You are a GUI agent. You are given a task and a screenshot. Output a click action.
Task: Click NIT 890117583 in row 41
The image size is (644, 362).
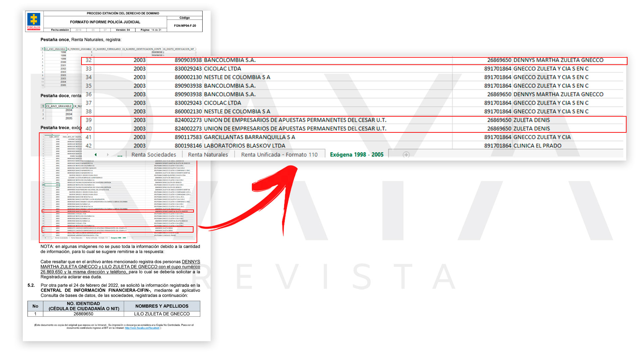point(188,137)
